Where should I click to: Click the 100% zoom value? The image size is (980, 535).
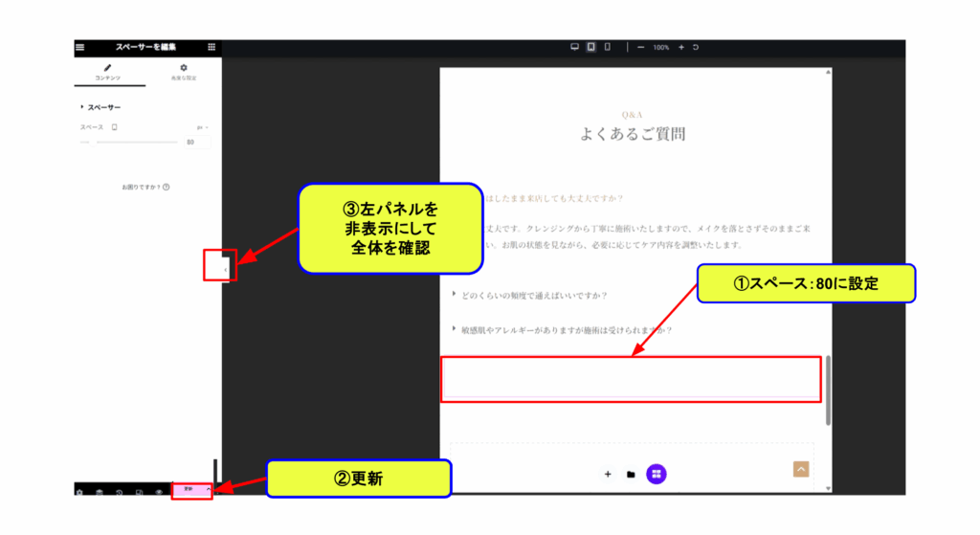pyautogui.click(x=660, y=48)
